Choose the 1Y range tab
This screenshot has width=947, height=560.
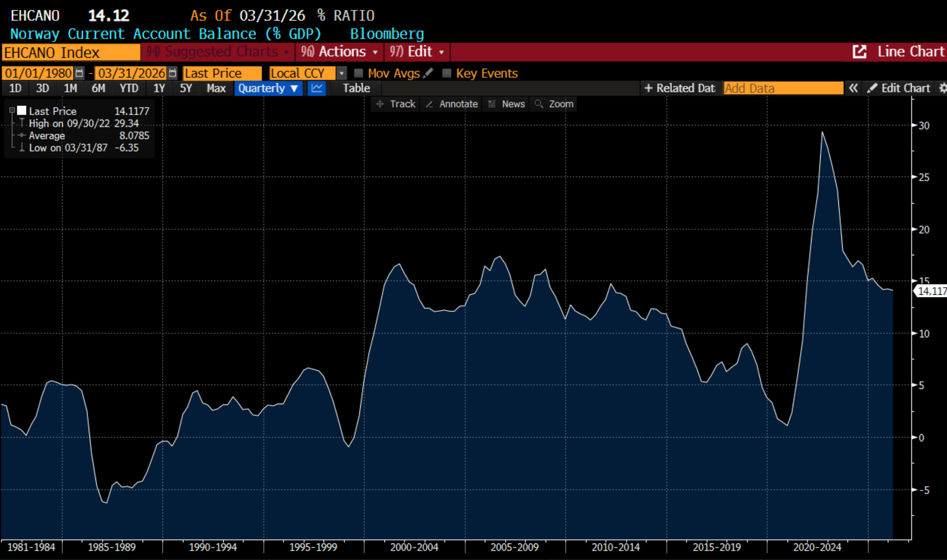159,88
